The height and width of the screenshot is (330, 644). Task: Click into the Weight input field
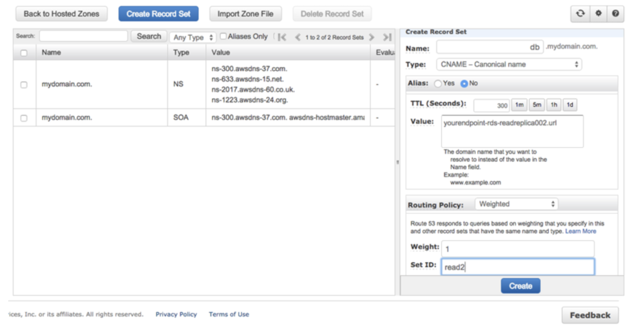[x=517, y=249]
